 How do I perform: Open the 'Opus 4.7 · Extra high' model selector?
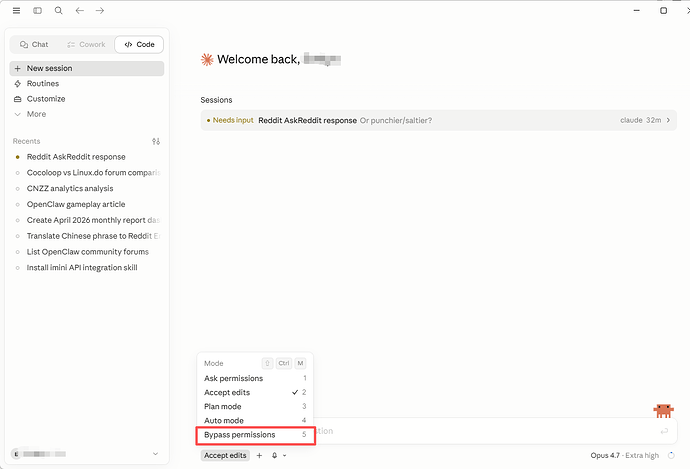tap(624, 455)
